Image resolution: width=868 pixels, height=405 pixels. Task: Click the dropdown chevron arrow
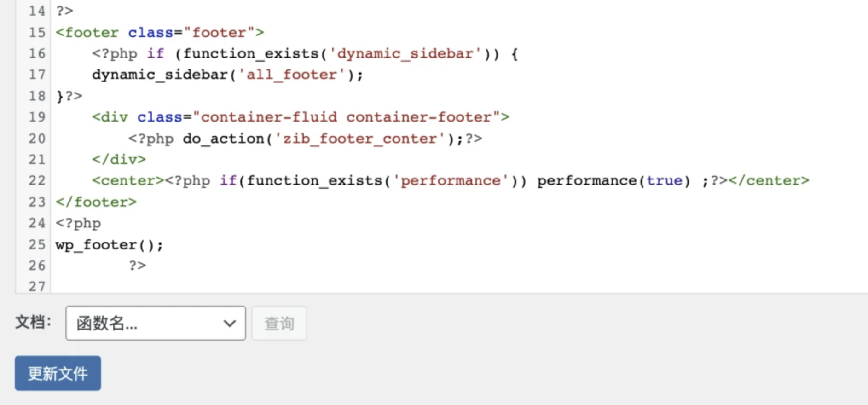click(230, 323)
